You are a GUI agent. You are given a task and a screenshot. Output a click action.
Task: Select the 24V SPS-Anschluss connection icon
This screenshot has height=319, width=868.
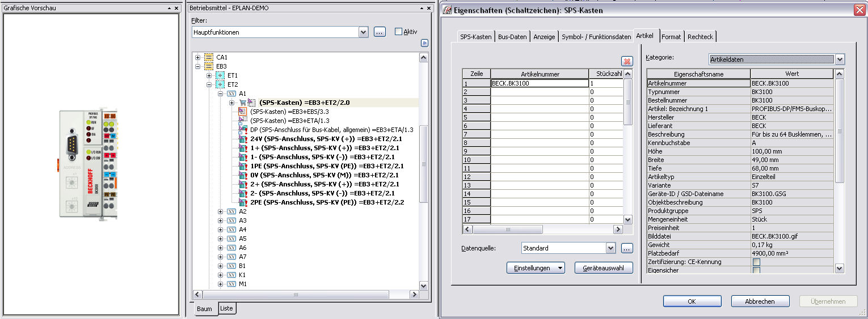243,139
